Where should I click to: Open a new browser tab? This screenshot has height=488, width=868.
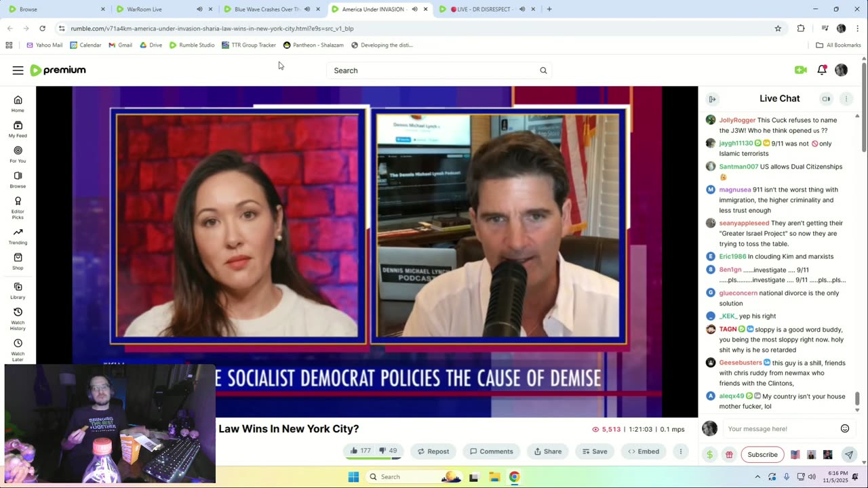coord(549,9)
